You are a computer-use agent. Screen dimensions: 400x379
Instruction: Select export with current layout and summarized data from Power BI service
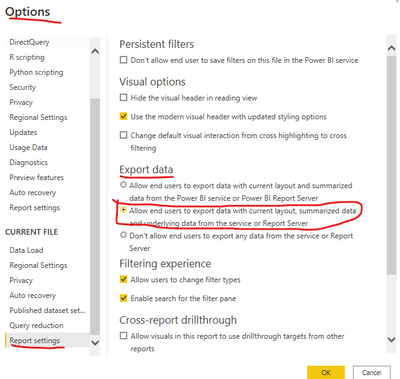coord(123,184)
